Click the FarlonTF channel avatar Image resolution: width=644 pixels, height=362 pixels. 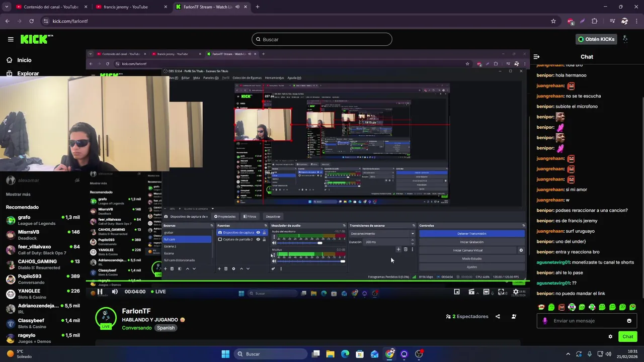[105, 318]
